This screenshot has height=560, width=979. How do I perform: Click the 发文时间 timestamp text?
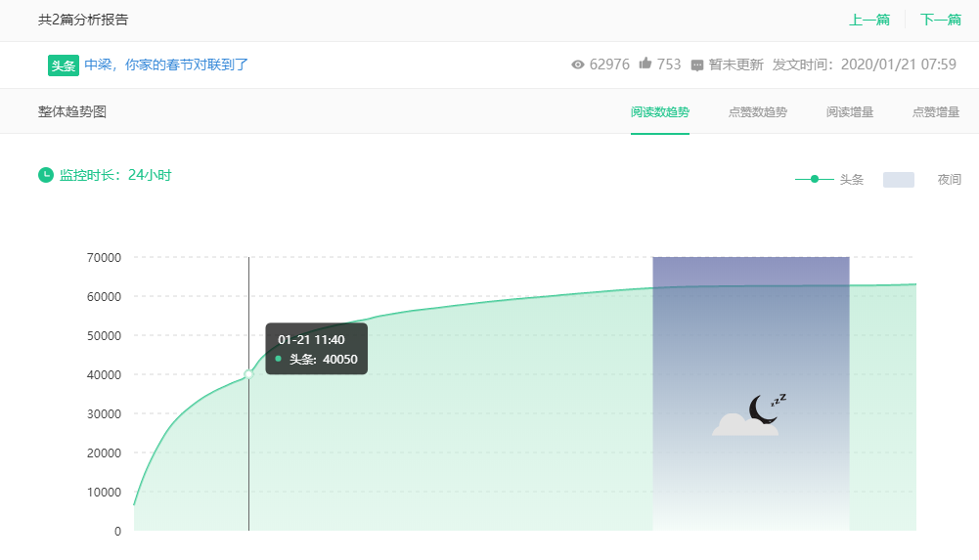pyautogui.click(x=864, y=65)
